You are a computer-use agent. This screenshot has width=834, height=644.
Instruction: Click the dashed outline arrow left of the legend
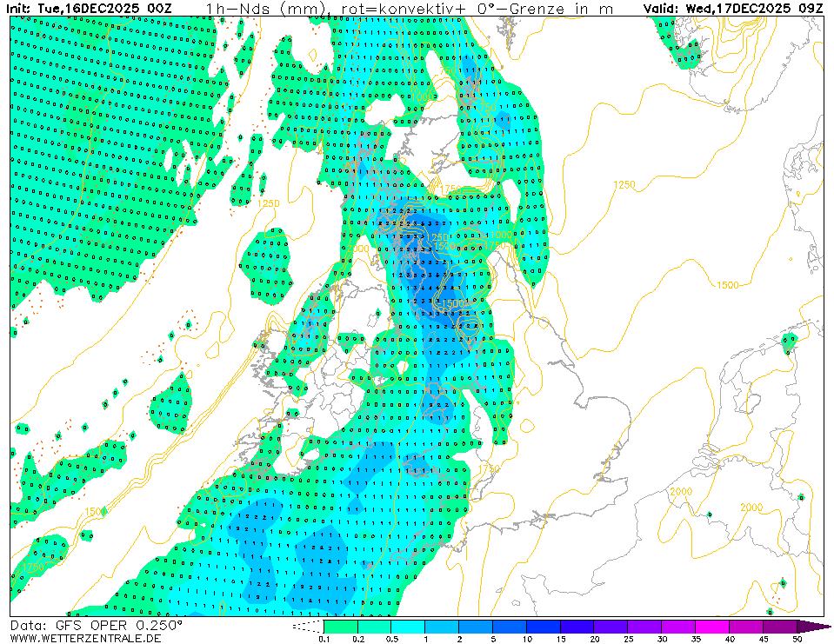click(307, 627)
